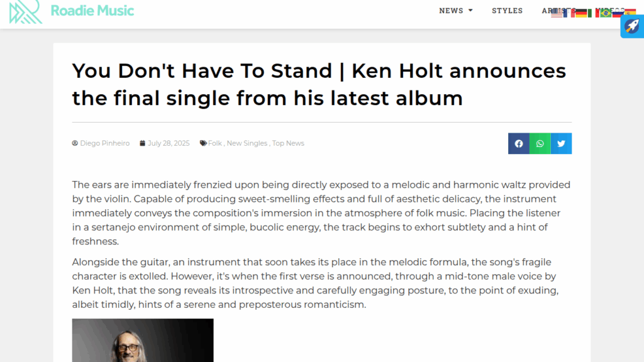This screenshot has height=362, width=644.
Task: Share article on Facebook
Action: [x=519, y=143]
